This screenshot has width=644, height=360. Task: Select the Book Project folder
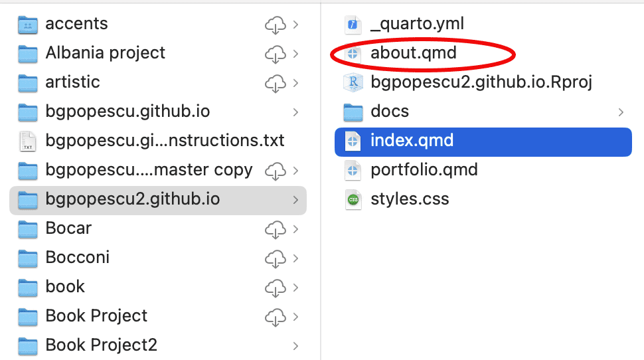[x=96, y=316]
